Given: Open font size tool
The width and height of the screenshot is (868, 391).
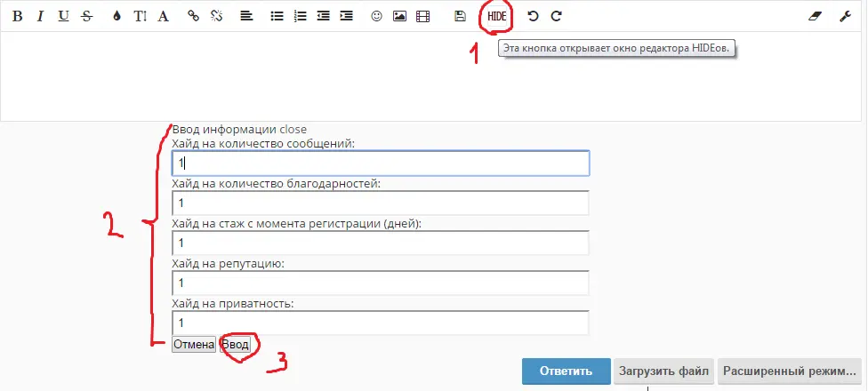Looking at the screenshot, I should (140, 16).
